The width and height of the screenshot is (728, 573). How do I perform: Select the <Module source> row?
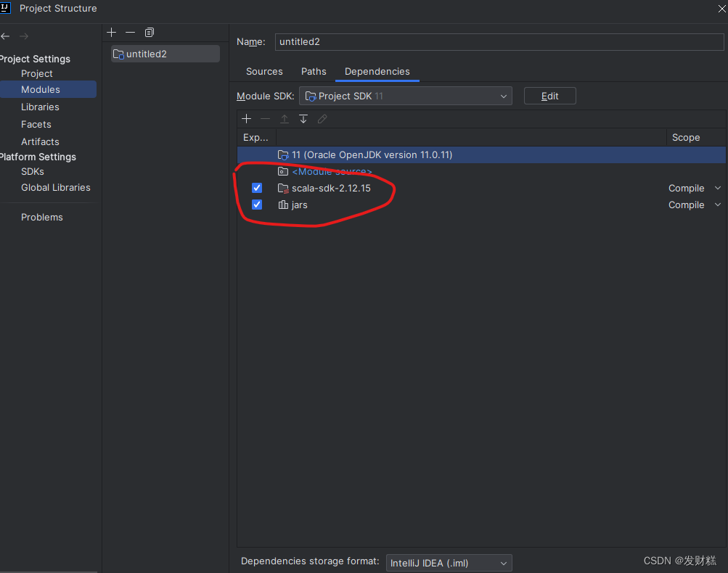[481, 172]
